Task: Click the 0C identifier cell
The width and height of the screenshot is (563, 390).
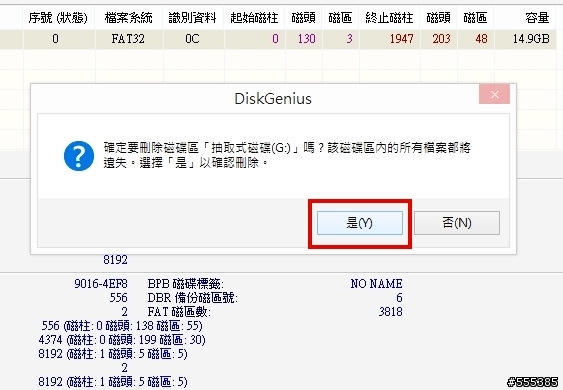Action: pyautogui.click(x=192, y=39)
